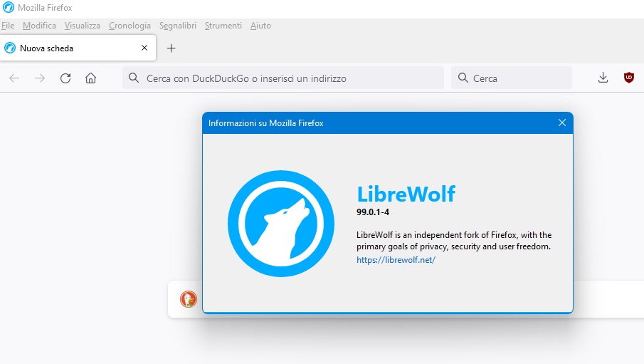Open a new tab with plus button

171,48
